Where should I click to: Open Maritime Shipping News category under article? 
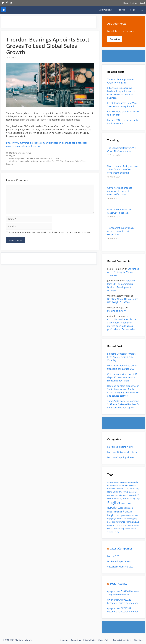[20, 153]
